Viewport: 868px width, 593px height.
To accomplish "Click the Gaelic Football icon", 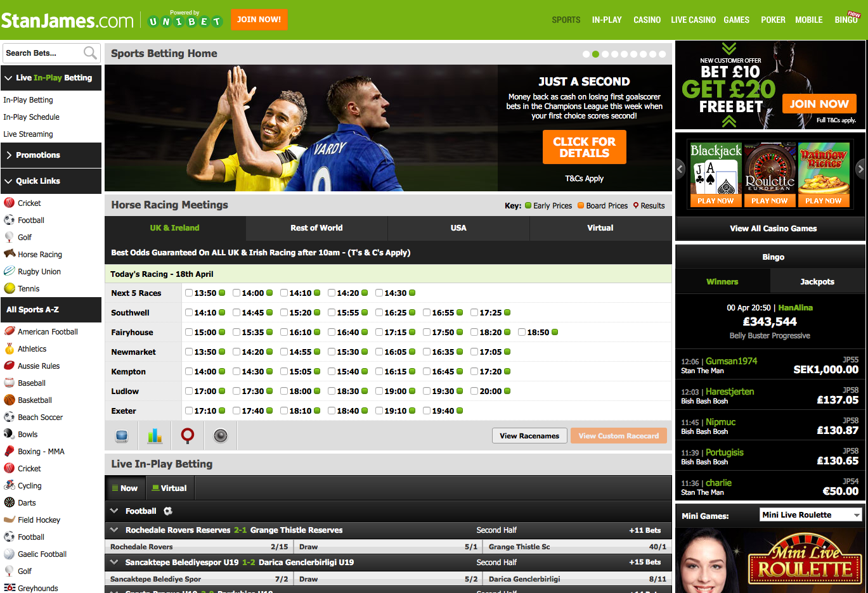I will pos(9,554).
